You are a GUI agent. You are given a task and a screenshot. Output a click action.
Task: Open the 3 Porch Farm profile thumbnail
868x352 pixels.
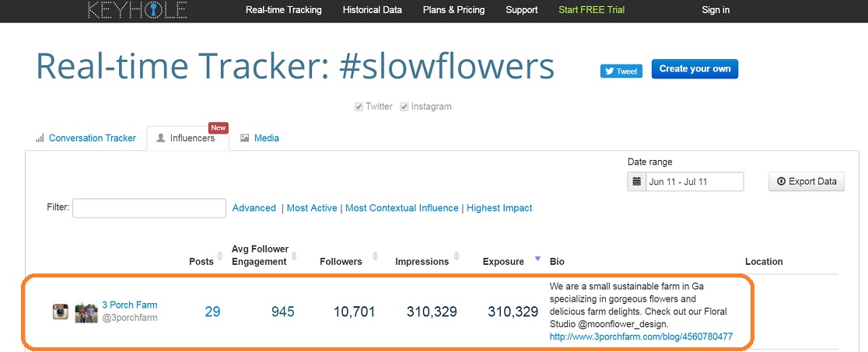[86, 312]
